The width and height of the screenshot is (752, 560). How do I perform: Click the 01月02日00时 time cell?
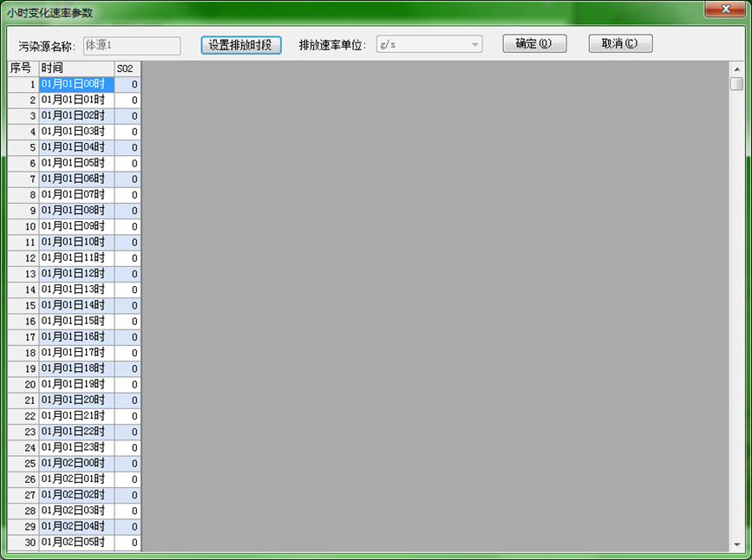pos(76,464)
